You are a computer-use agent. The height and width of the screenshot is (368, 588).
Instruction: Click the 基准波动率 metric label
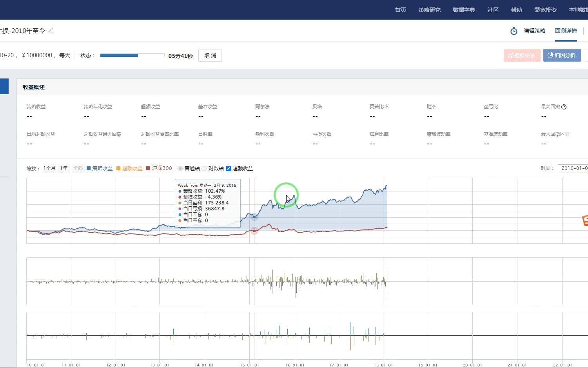[x=495, y=134]
